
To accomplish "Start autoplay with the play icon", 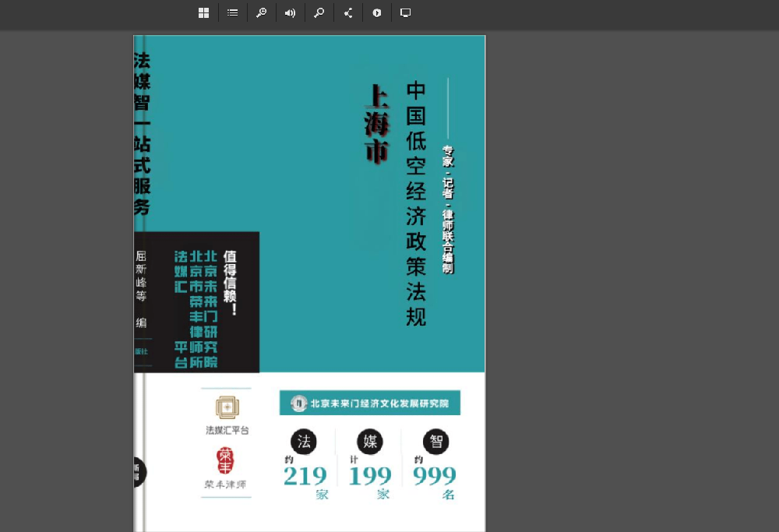I will (377, 12).
